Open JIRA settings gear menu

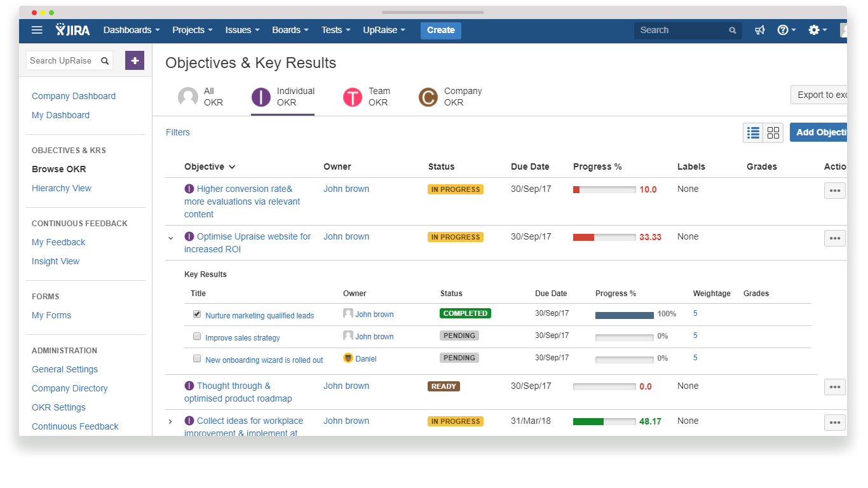814,30
